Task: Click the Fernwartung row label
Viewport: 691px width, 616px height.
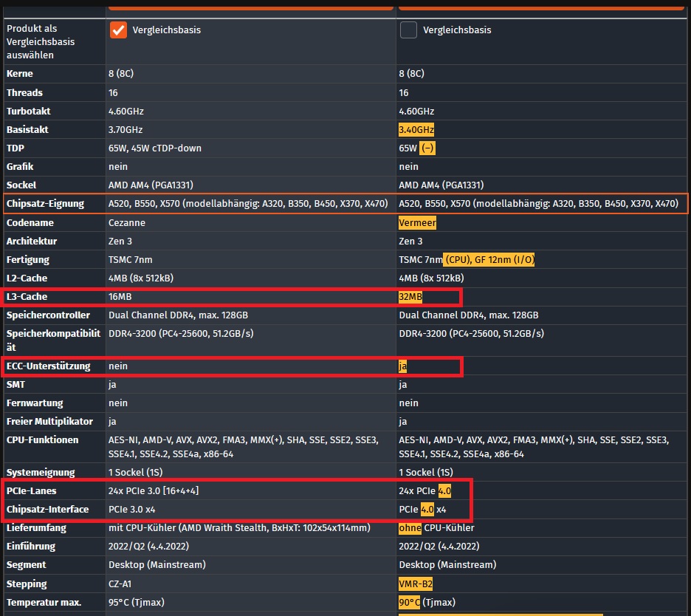Action: coord(35,403)
